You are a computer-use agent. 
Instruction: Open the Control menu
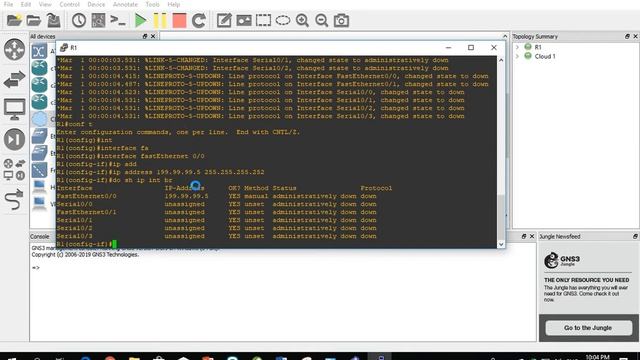(69, 4)
